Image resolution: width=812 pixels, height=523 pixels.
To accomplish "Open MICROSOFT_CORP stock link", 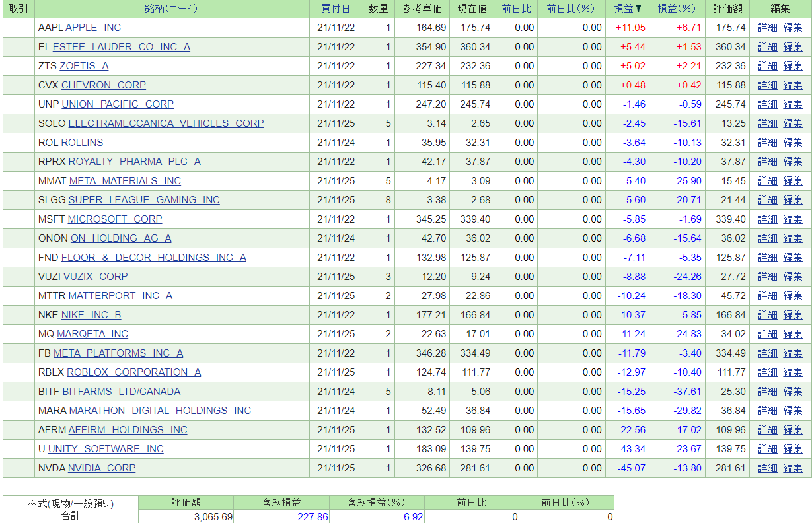I will 115,219.
